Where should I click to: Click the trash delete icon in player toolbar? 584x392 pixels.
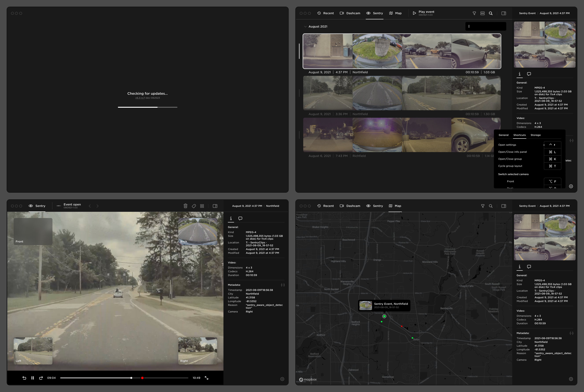pyautogui.click(x=185, y=206)
